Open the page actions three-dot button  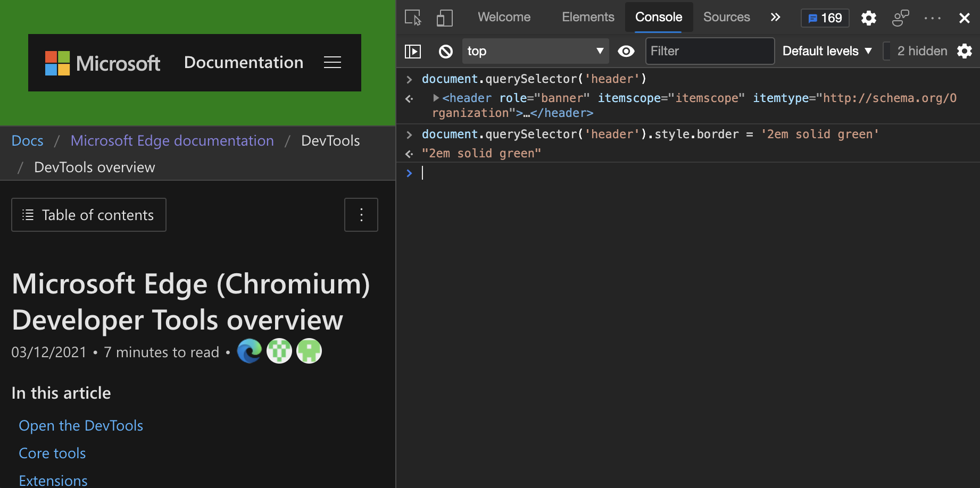pyautogui.click(x=361, y=215)
